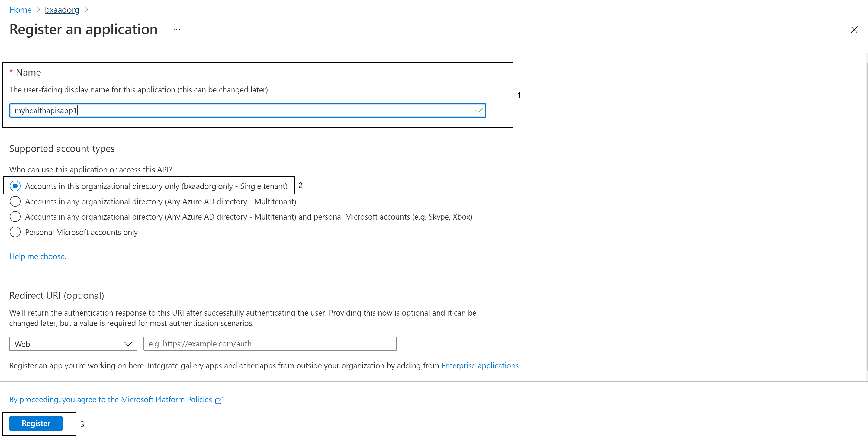This screenshot has width=868, height=441.
Task: Open the ellipsis more options menu
Action: pyautogui.click(x=177, y=30)
